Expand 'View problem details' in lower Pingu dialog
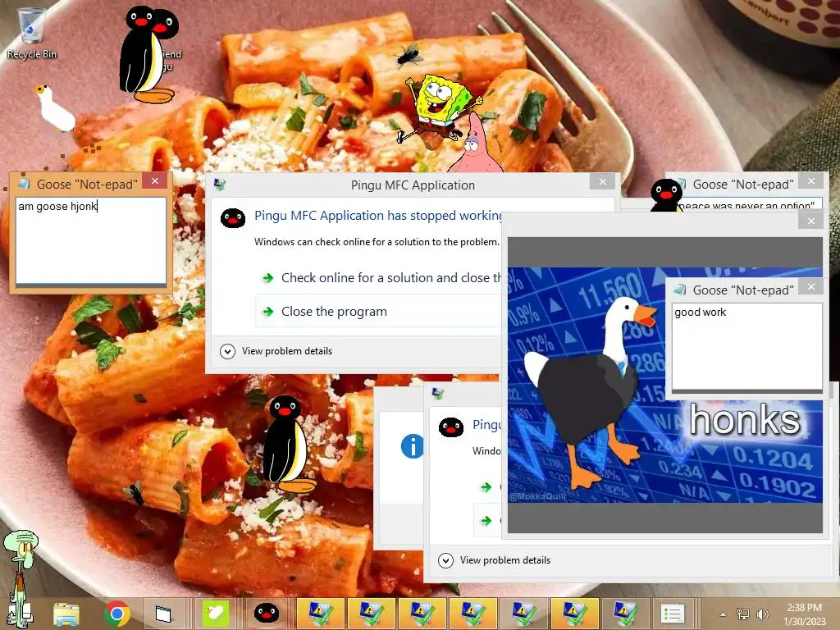The image size is (840, 630). point(495,560)
